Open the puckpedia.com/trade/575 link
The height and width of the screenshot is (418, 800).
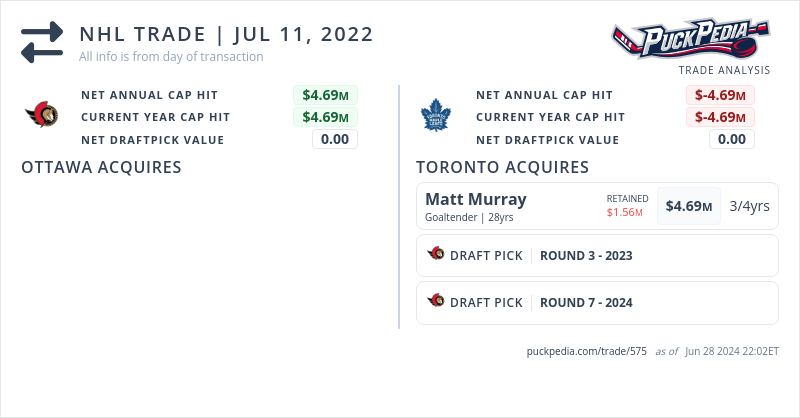(586, 352)
